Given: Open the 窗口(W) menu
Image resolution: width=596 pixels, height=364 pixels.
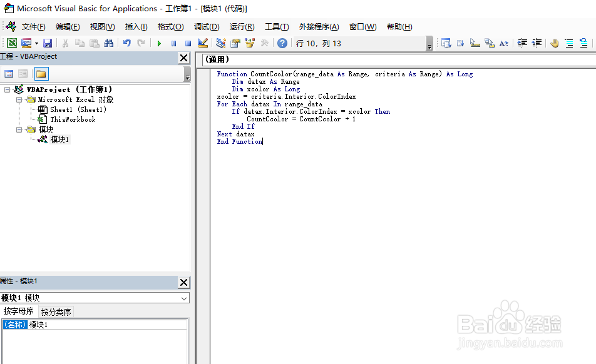Looking at the screenshot, I should point(363,26).
